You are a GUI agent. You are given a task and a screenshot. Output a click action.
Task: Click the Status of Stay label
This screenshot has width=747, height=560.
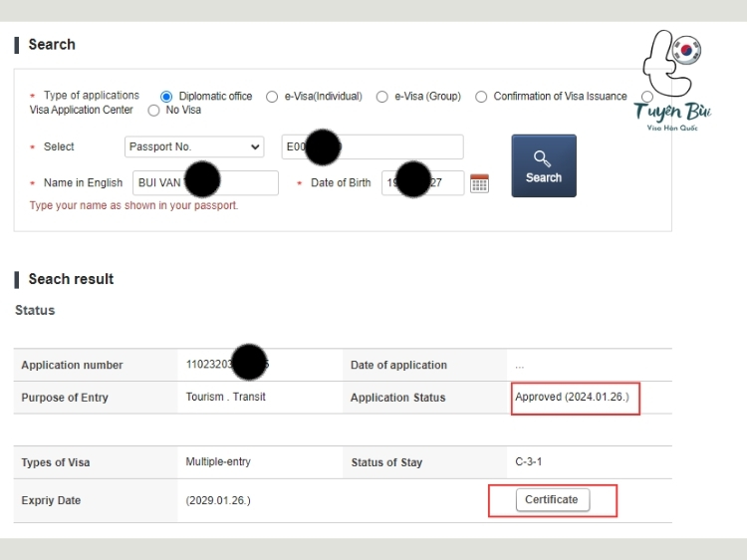(x=386, y=462)
